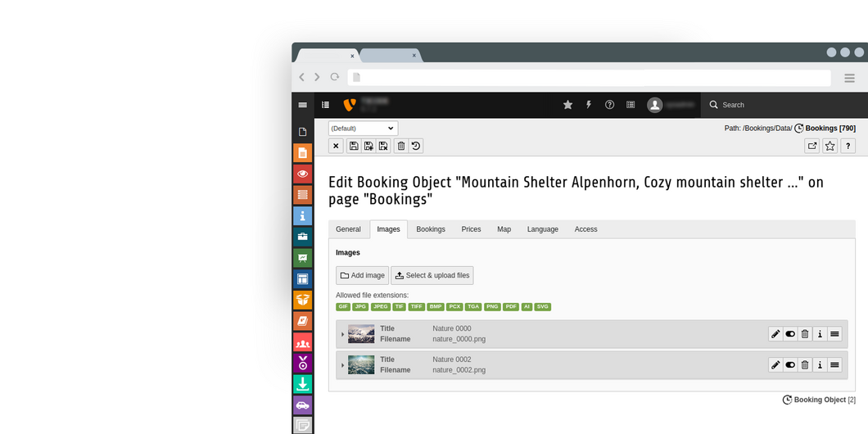Switch to the Prices tab

pyautogui.click(x=471, y=229)
